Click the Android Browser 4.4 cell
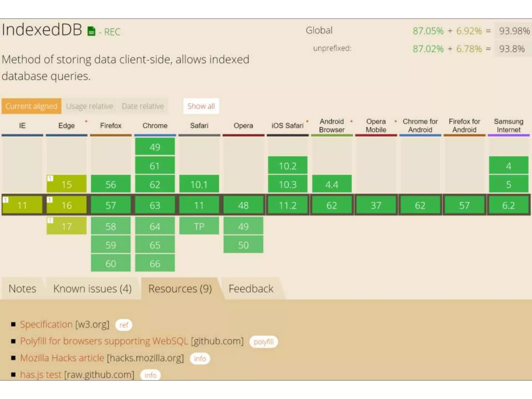Viewport: 532px width, 399px height. (x=332, y=184)
